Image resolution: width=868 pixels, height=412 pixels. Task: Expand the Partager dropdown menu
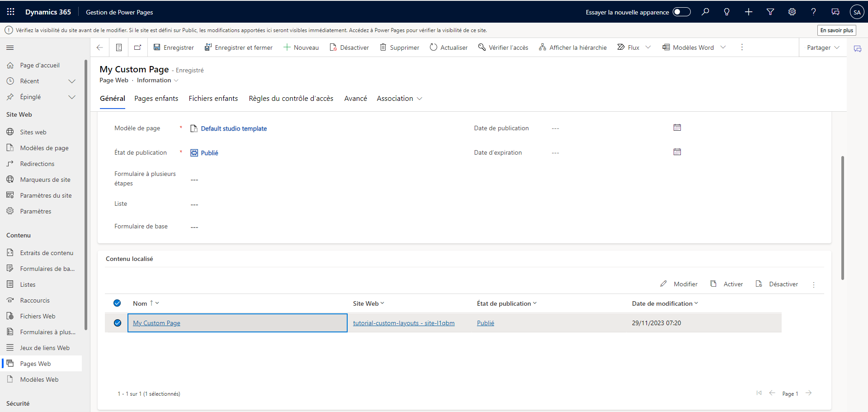tap(823, 47)
